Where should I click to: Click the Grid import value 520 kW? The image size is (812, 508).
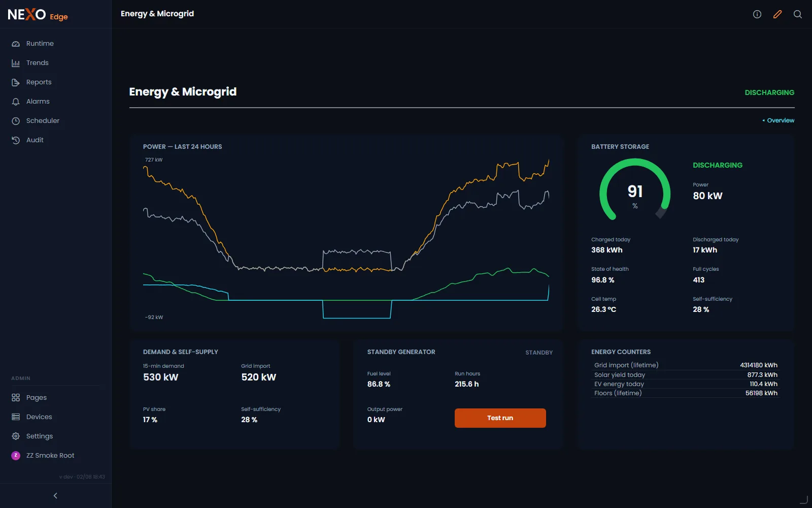[259, 377]
